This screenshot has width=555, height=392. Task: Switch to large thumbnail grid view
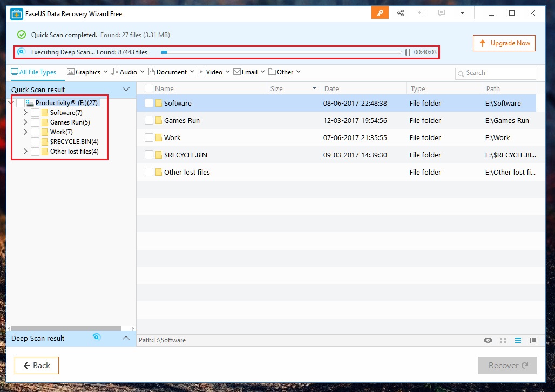click(503, 340)
